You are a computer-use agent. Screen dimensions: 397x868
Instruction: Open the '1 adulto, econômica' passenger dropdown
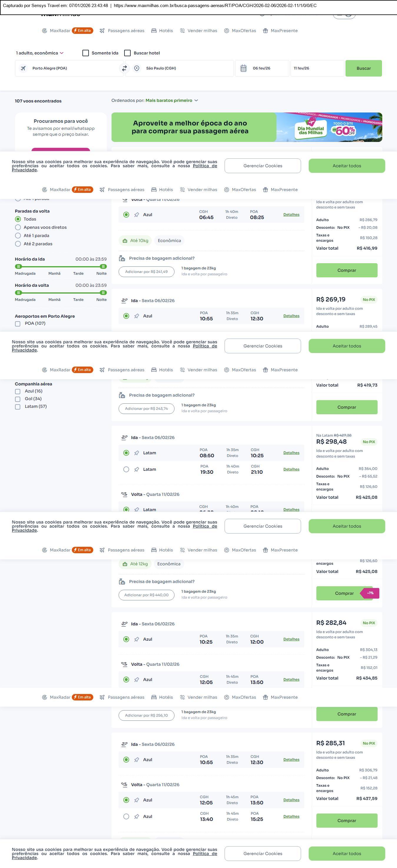click(40, 53)
